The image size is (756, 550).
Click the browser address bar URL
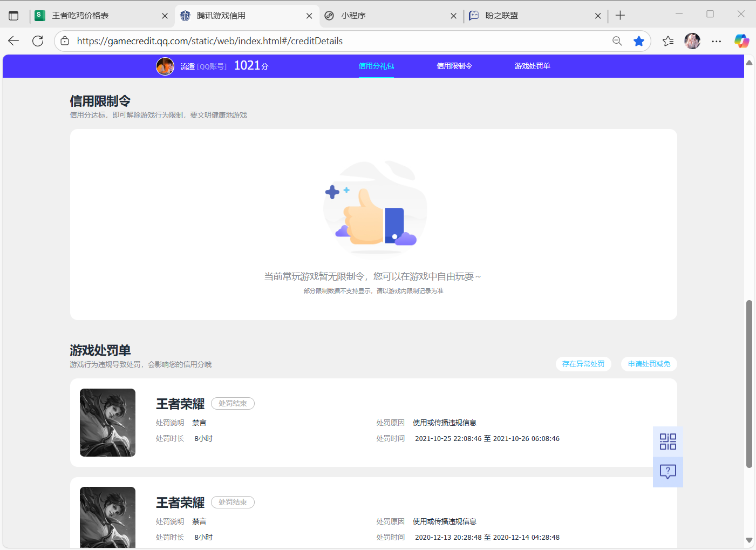pos(210,41)
